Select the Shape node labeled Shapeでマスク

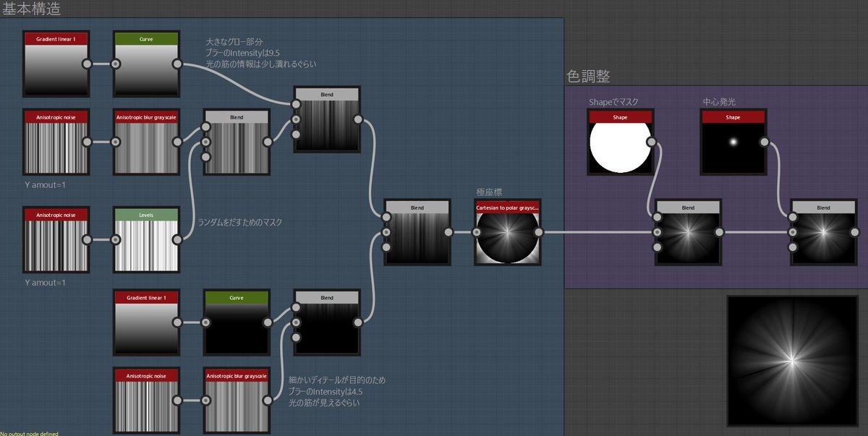point(621,142)
